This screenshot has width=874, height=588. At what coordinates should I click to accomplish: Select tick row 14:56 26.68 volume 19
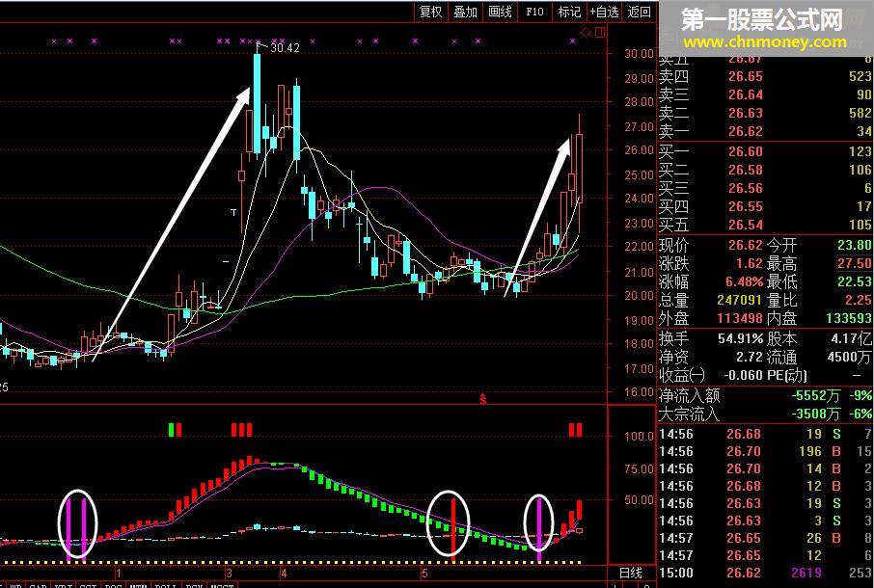click(x=765, y=434)
